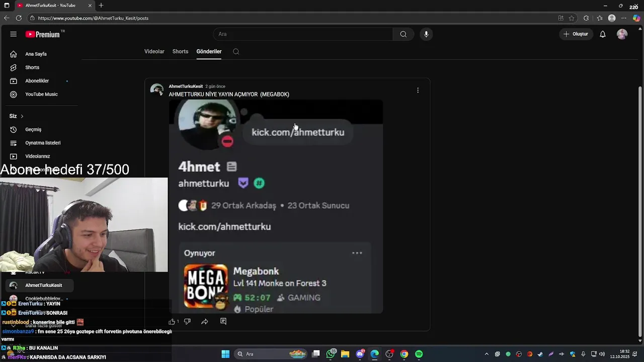This screenshot has height=362, width=644.
Task: Open Edge settings and more menu
Action: [x=624, y=18]
